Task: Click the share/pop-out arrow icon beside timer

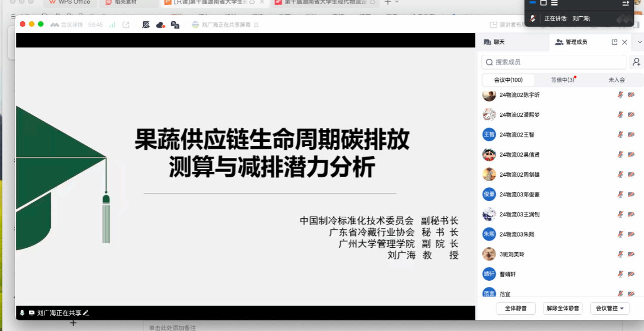Action: coord(126,24)
